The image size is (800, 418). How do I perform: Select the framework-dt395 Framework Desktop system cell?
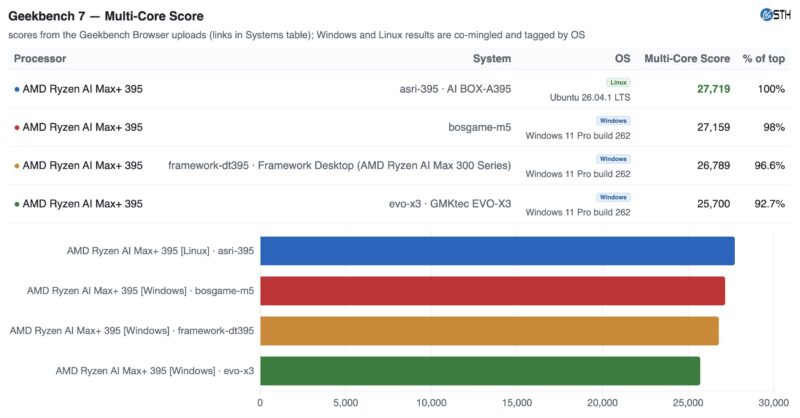[339, 165]
